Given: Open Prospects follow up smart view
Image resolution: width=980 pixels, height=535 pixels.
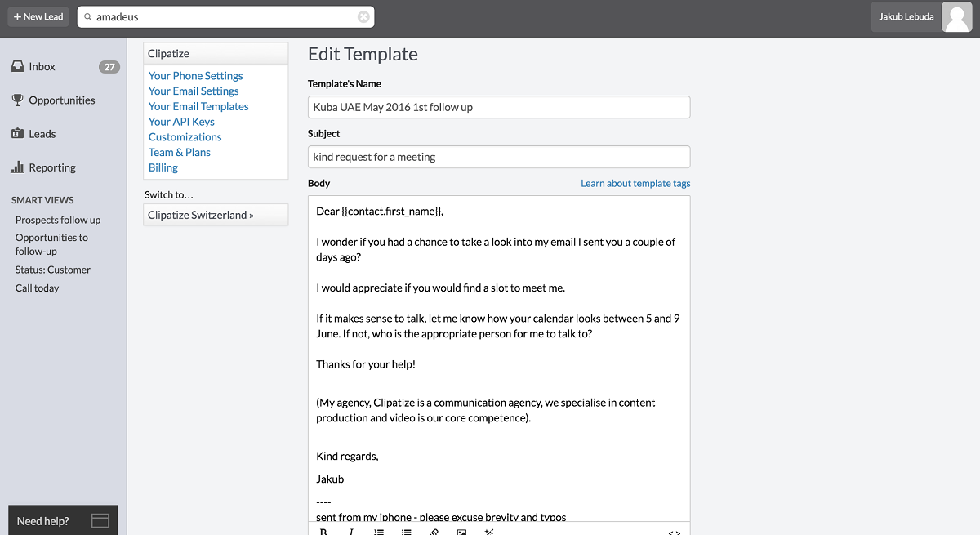Looking at the screenshot, I should coord(58,220).
